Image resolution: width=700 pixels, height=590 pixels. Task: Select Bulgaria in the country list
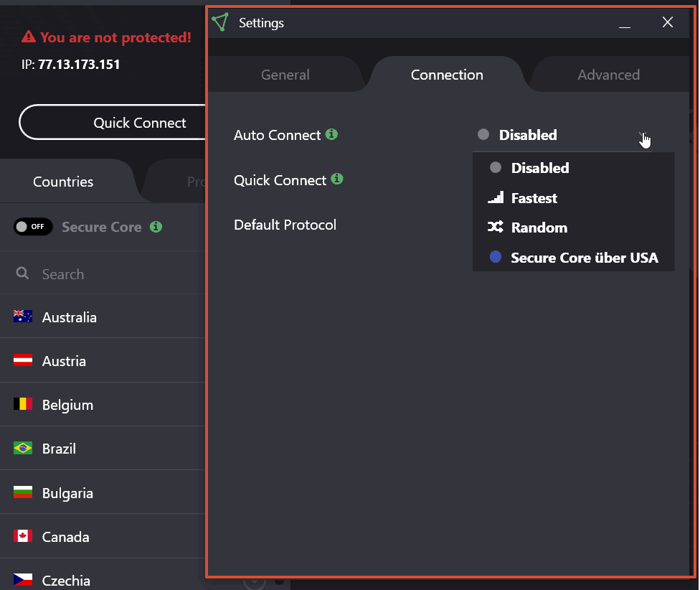(x=103, y=492)
